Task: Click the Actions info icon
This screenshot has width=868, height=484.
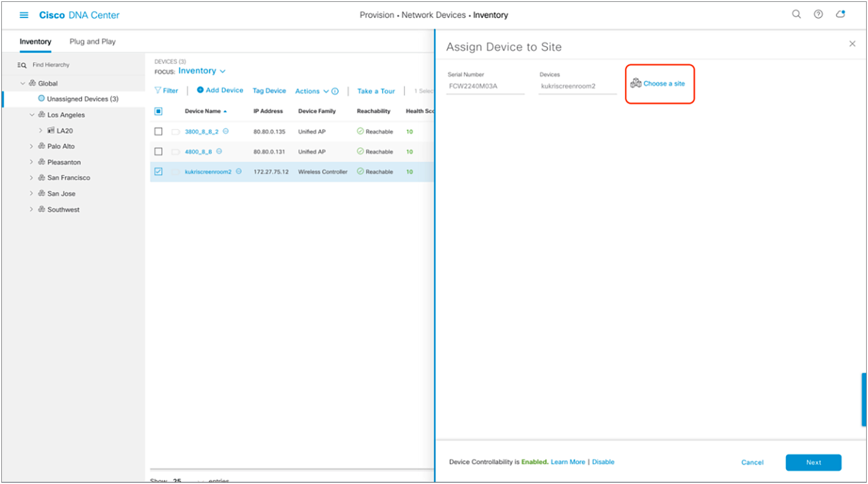Action: (335, 91)
